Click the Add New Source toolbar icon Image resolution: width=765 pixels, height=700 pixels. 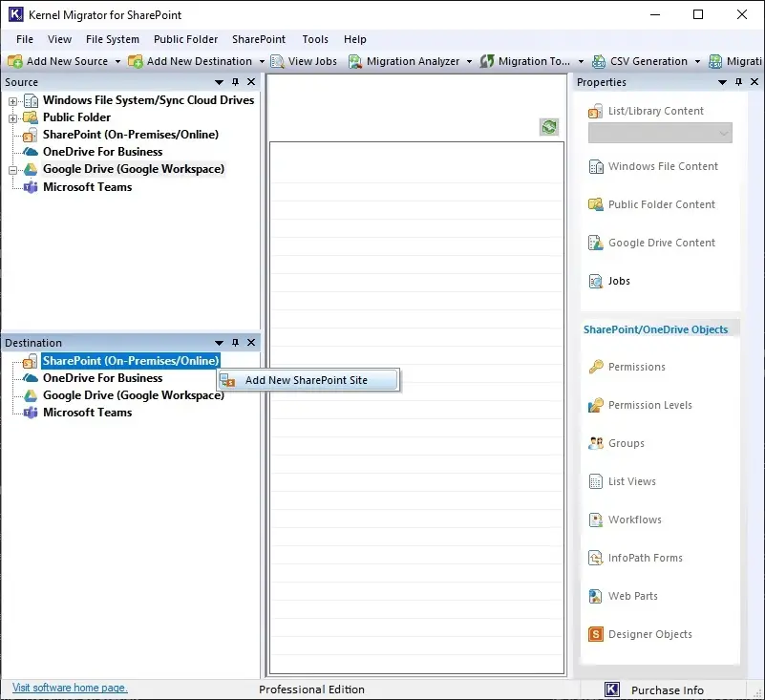tap(15, 61)
